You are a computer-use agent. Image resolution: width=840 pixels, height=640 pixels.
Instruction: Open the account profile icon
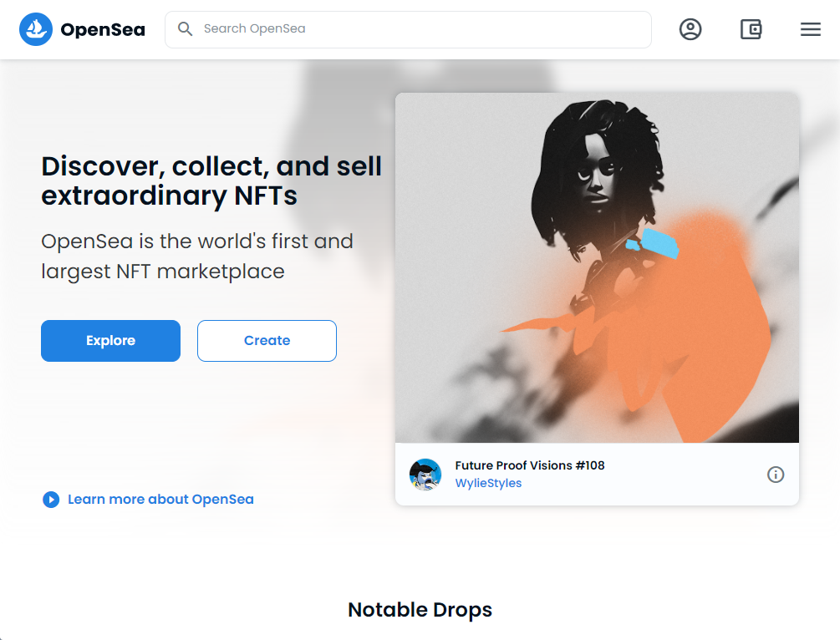[690, 29]
